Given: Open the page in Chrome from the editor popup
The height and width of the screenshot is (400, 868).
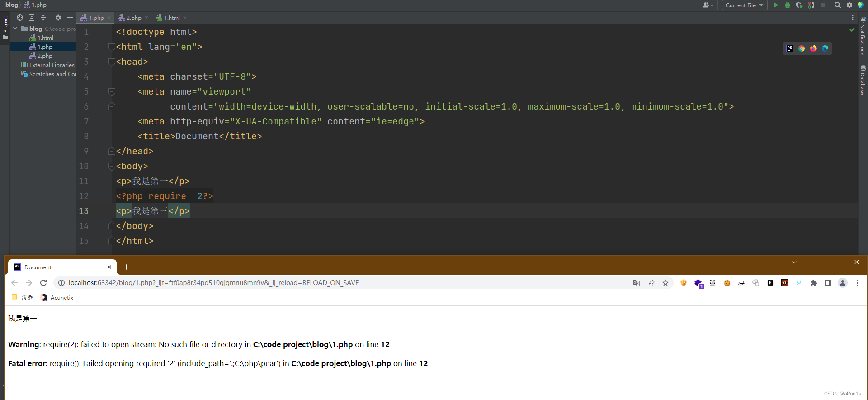Looking at the screenshot, I should click(x=802, y=48).
